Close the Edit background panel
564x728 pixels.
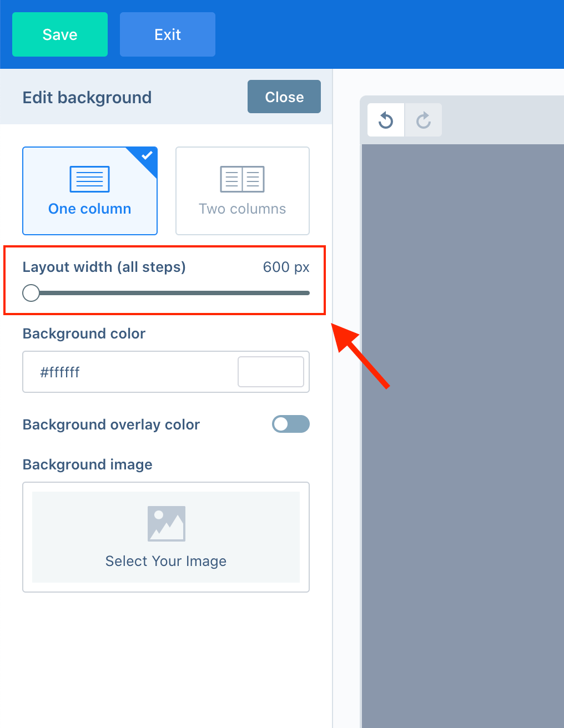[284, 97]
